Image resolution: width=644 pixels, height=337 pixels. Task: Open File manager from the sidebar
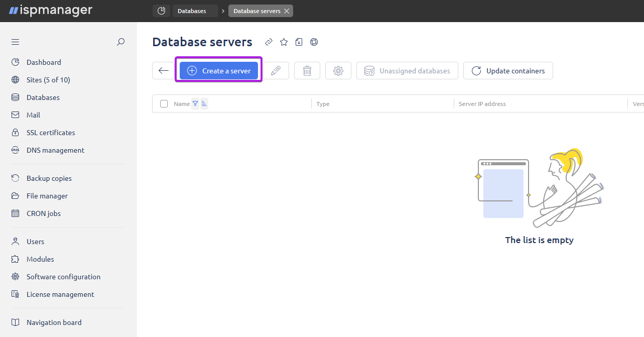(47, 196)
